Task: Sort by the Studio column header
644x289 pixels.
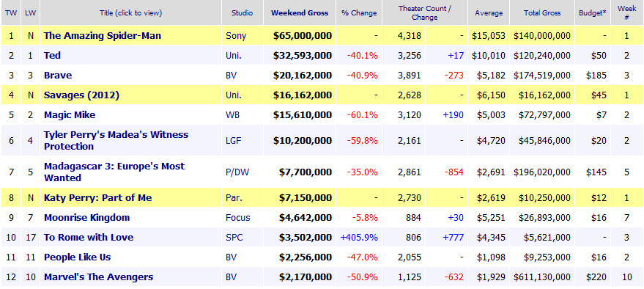Action: [242, 12]
